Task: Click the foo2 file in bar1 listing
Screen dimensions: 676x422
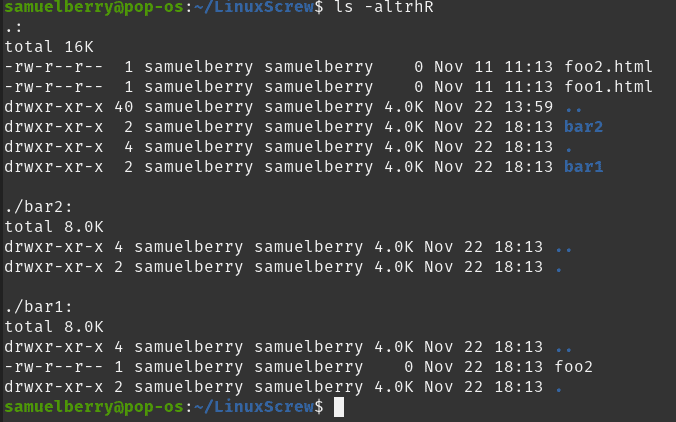Action: coord(573,367)
